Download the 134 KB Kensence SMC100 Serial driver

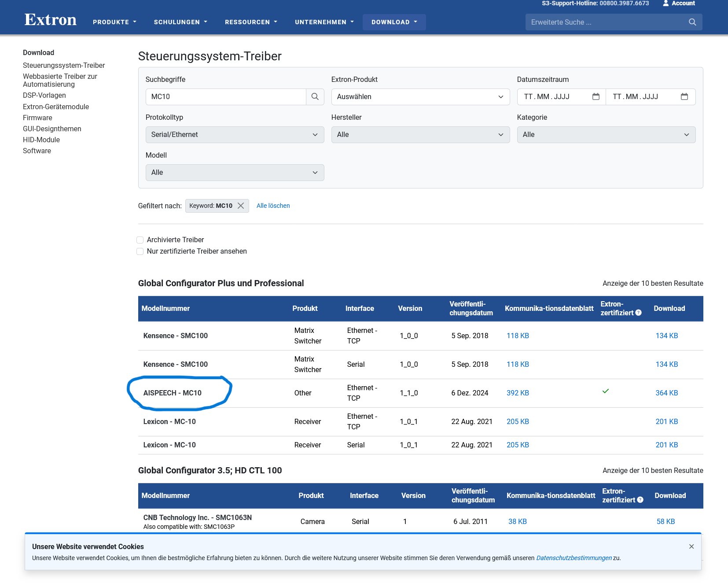[667, 365]
